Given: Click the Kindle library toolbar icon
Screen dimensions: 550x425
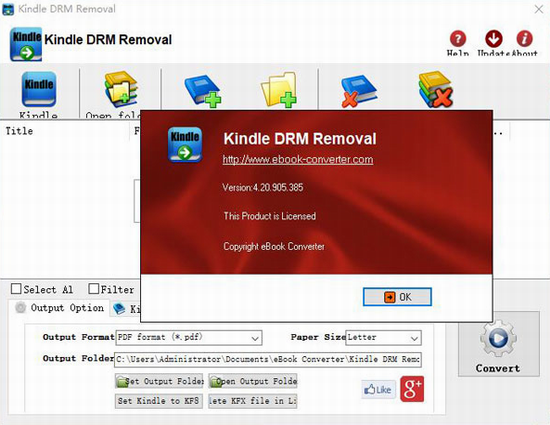Looking at the screenshot, I should click(39, 89).
